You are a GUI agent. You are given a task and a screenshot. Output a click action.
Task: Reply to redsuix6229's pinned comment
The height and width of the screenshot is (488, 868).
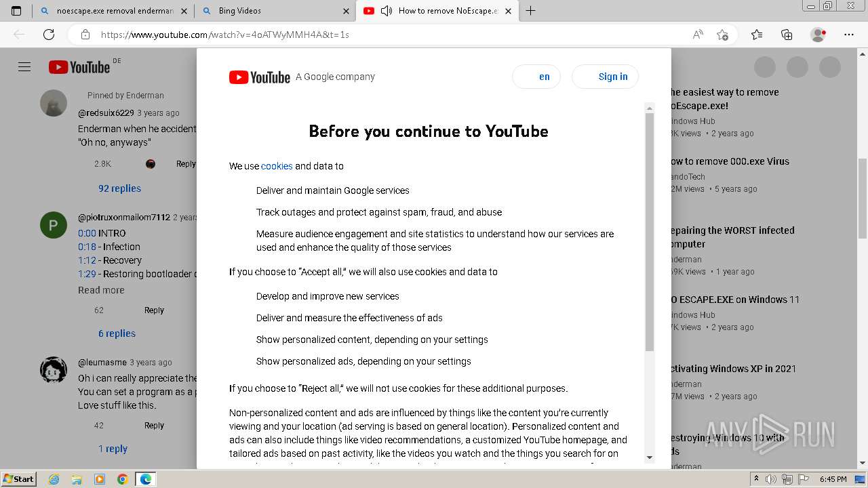tap(186, 164)
